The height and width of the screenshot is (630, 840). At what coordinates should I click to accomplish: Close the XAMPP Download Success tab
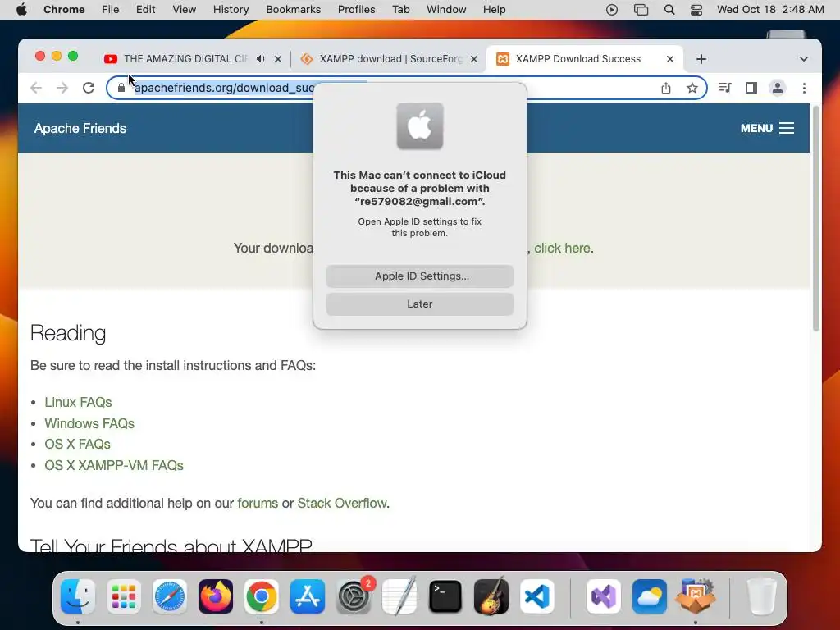point(669,59)
